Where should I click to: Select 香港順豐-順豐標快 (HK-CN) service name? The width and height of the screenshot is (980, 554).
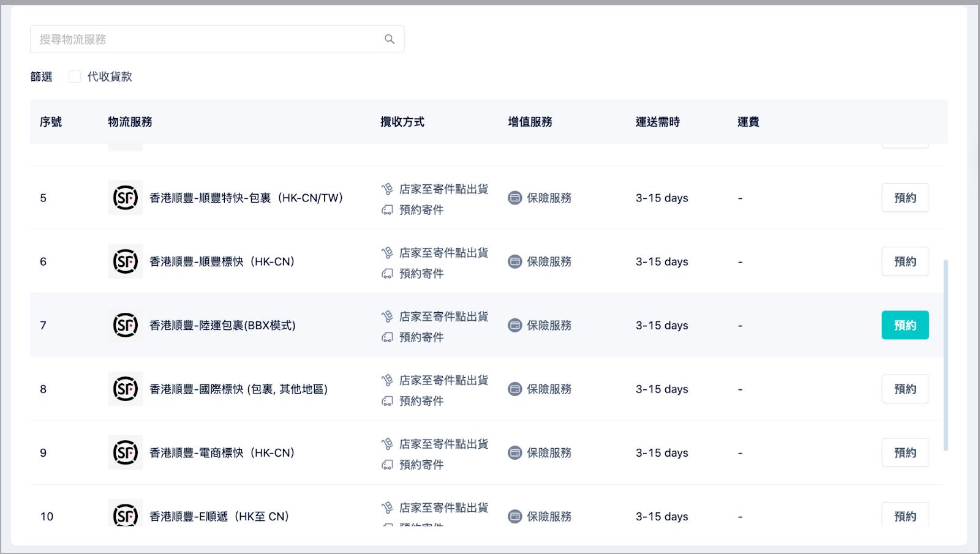tap(222, 261)
